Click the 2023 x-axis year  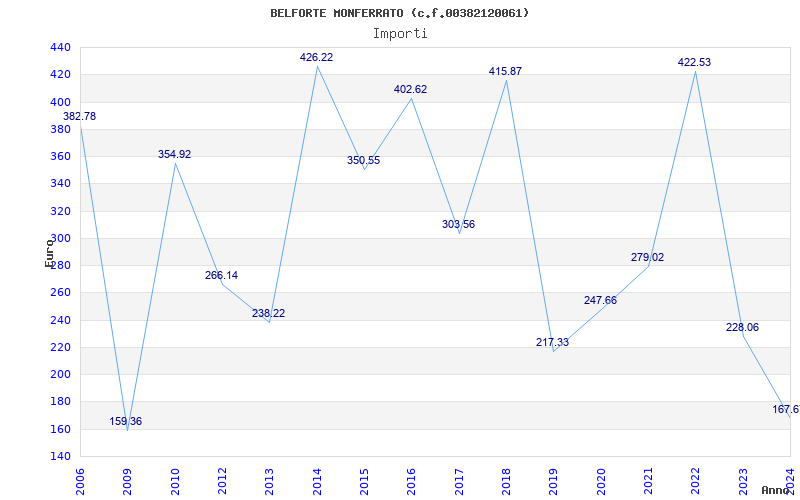coord(743,482)
